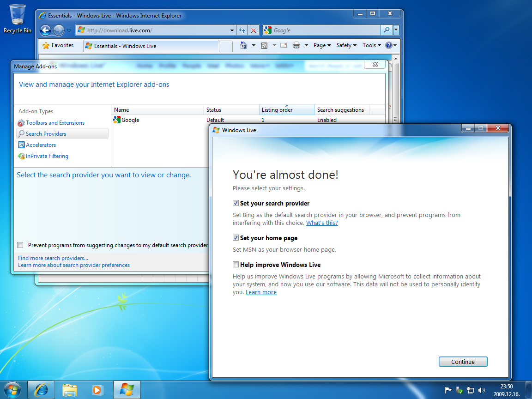Click the Help question mark icon

389,45
